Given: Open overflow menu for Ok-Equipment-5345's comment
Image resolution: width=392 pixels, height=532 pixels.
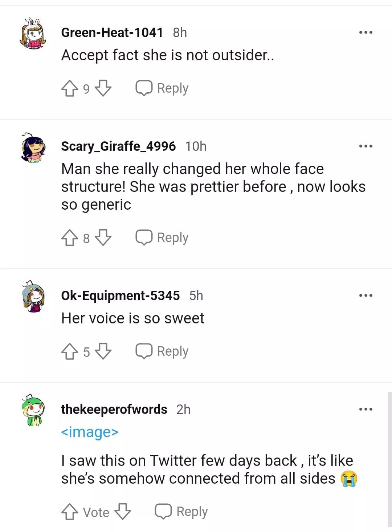Looking at the screenshot, I should (366, 295).
